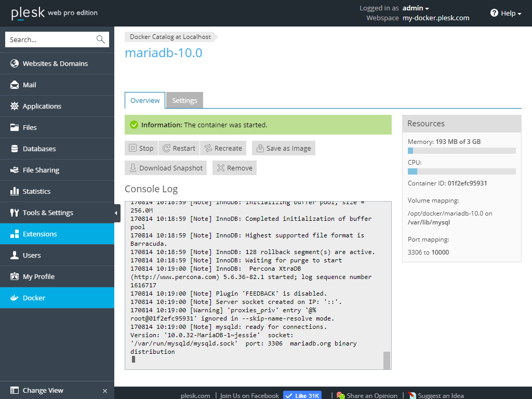This screenshot has height=399, width=532.
Task: Open the Statistics menu item
Action: point(57,191)
